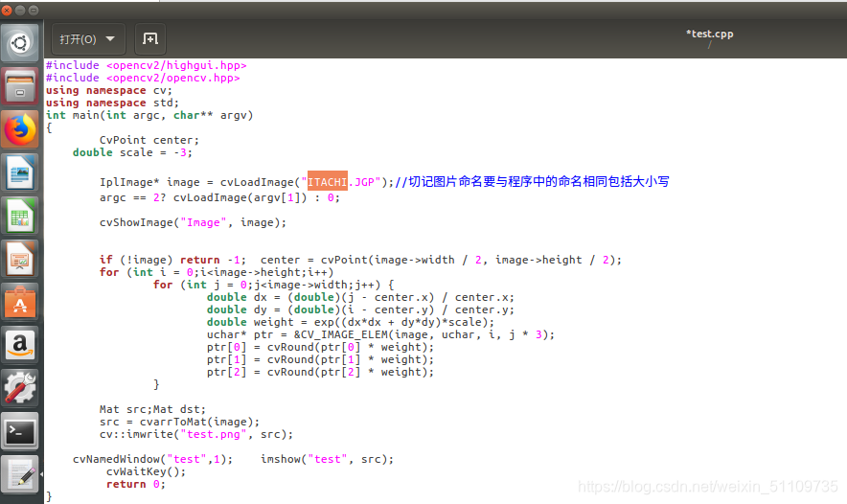The width and height of the screenshot is (847, 504).
Task: Click the 'ptr[1] = cvRound' line
Action: [x=320, y=359]
